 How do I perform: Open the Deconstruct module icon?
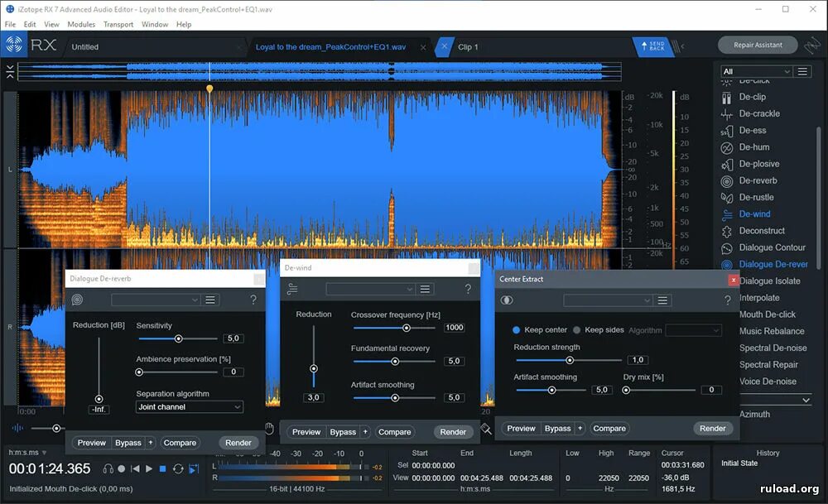[x=727, y=231]
